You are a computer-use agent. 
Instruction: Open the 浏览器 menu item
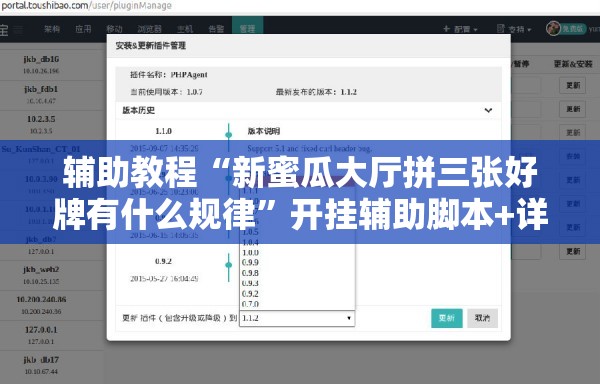click(x=149, y=29)
